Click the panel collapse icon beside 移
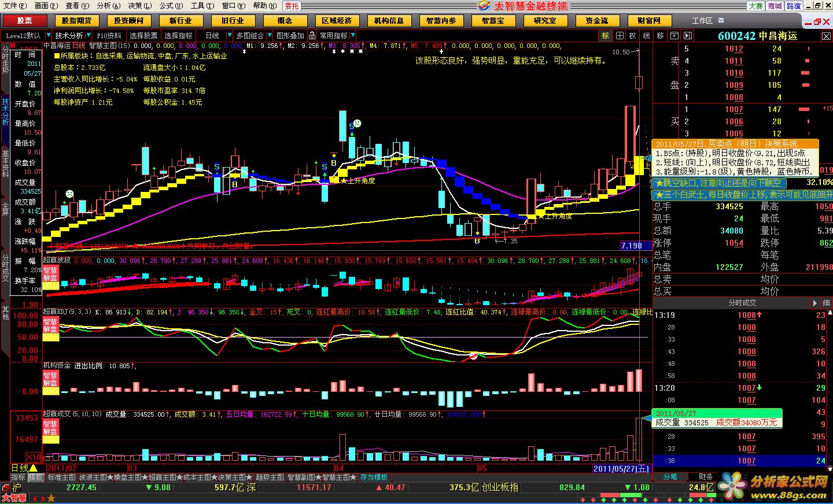833x504 pixels. [x=674, y=35]
